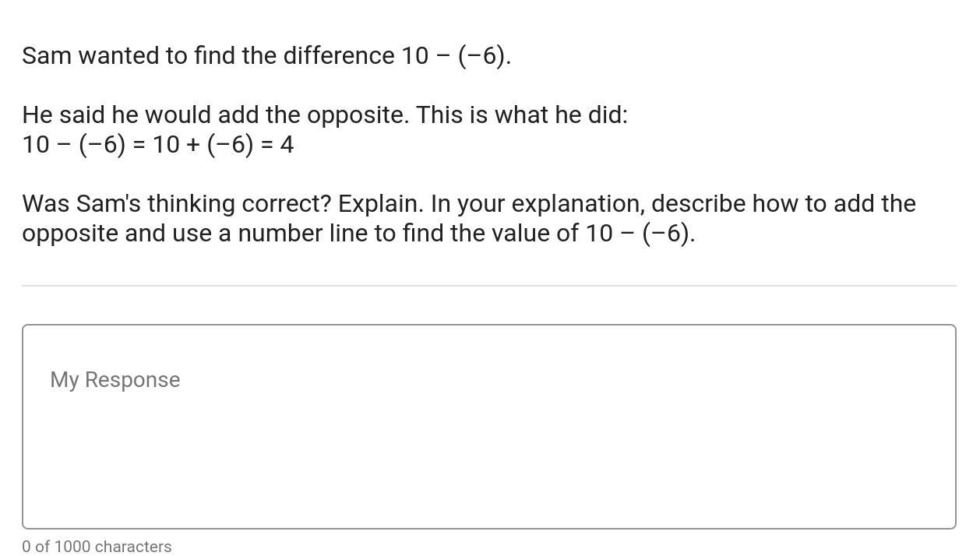Image resolution: width=980 pixels, height=556 pixels.
Task: Click Sam's equation ending in '= 4'
Action: pyautogui.click(x=157, y=145)
